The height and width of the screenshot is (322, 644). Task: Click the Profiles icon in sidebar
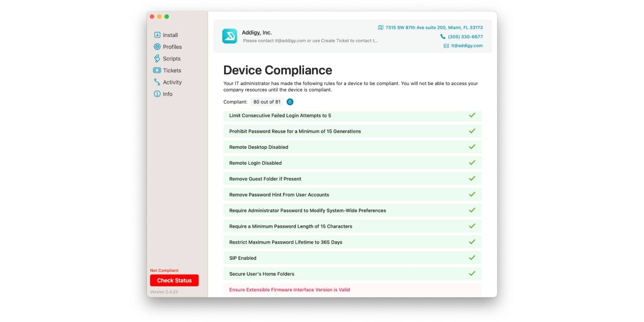coord(157,47)
